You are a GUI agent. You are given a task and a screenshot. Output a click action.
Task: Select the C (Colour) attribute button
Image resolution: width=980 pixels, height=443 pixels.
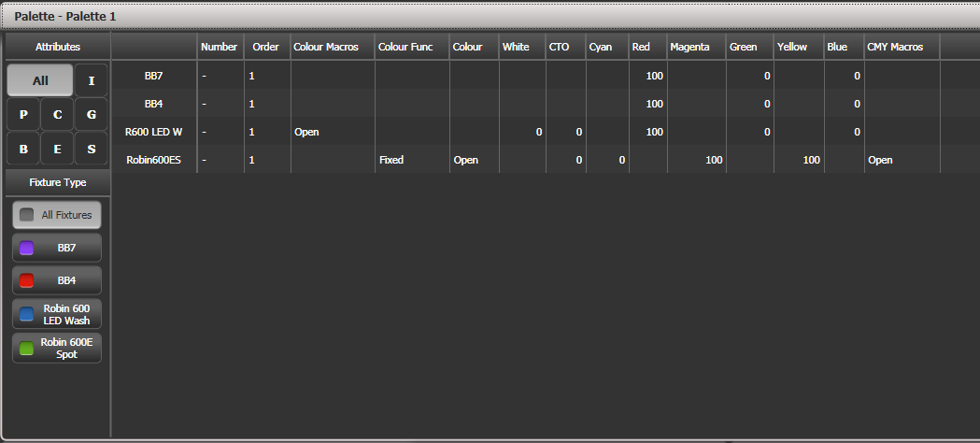58,114
